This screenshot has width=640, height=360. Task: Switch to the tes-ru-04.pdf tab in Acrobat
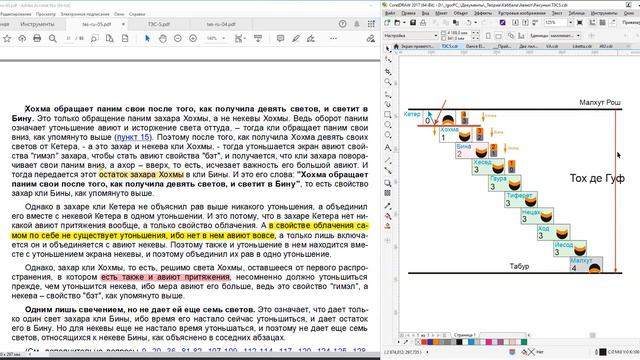coord(221,24)
